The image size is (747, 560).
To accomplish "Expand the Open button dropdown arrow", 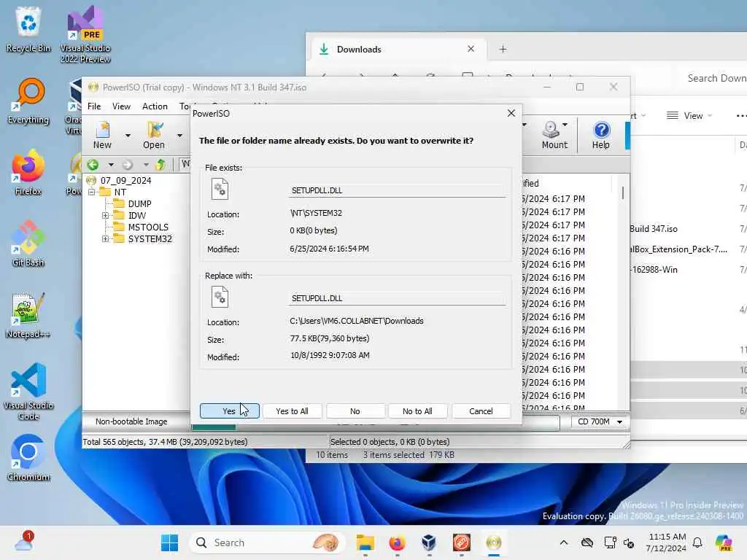I will coord(179,136).
